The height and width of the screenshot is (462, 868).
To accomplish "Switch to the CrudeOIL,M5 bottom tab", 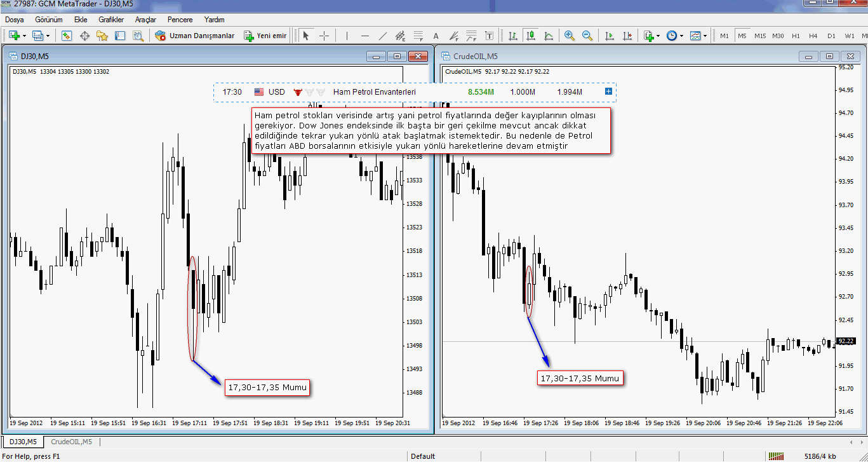I will pos(71,442).
